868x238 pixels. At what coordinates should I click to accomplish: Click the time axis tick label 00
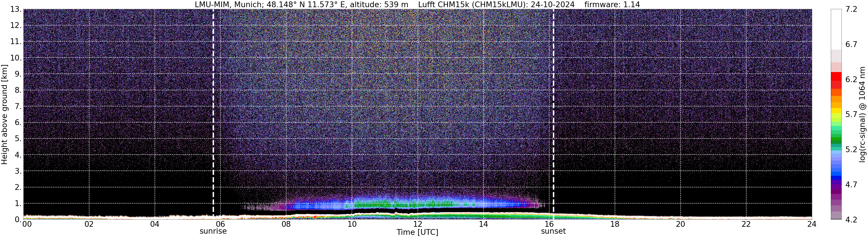point(27,224)
